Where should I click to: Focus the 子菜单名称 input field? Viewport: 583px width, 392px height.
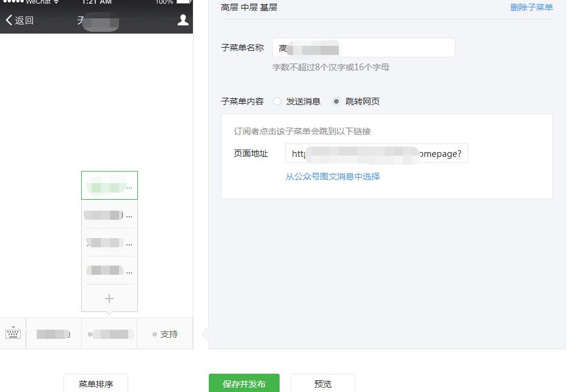tap(364, 48)
